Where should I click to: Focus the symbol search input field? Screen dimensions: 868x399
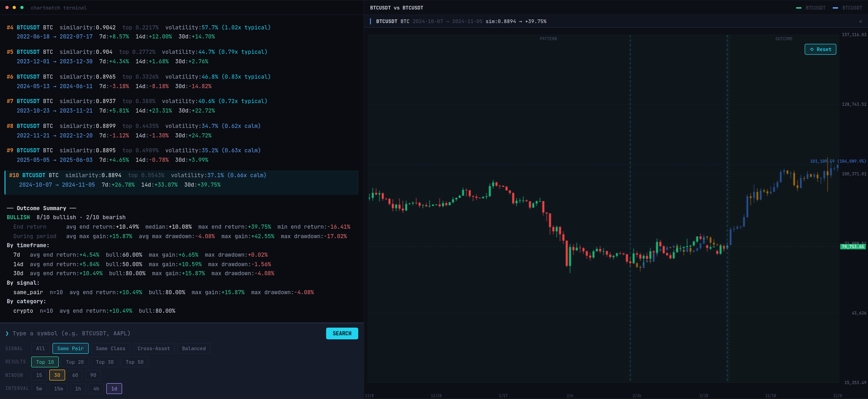(166, 333)
